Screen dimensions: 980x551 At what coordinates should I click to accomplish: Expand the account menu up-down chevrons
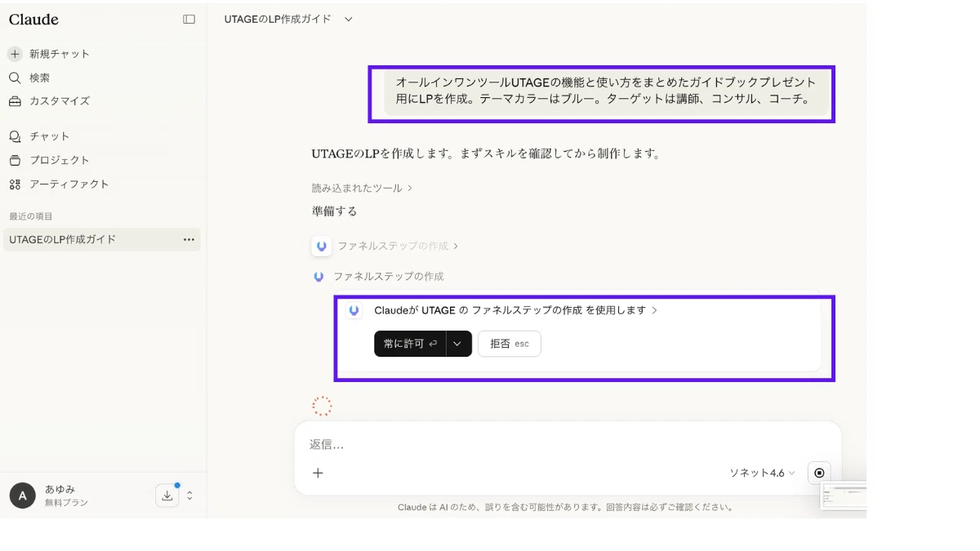click(189, 495)
